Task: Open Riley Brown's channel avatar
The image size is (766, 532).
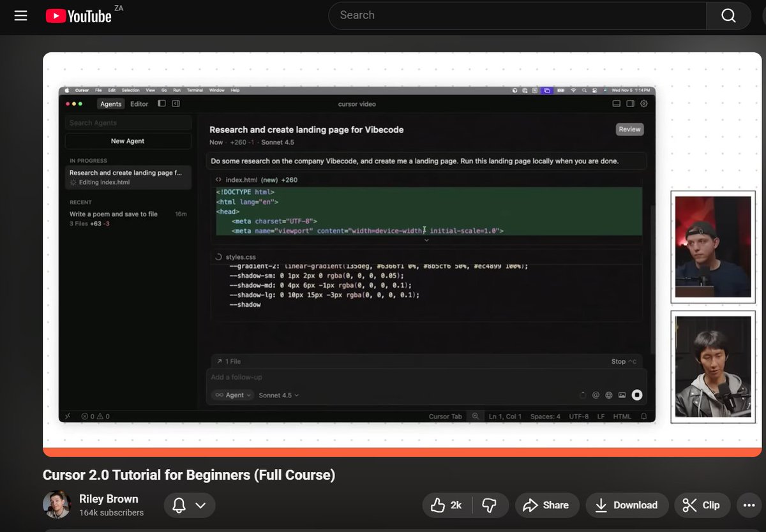Action: (x=57, y=505)
